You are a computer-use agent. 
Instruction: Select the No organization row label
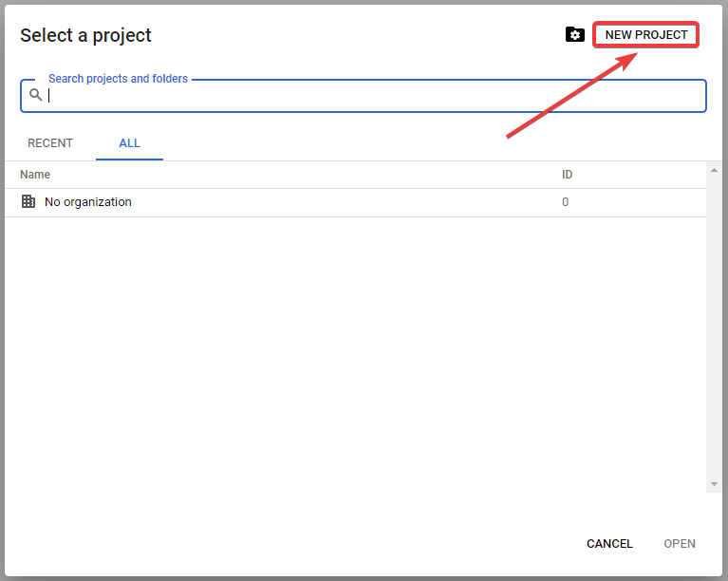coord(88,202)
